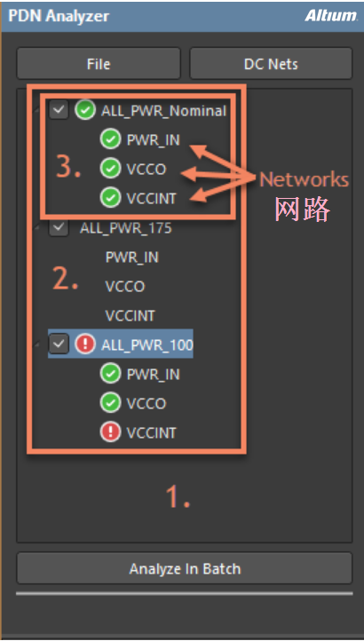This screenshot has width=364, height=641.
Task: Click the Altium logo in header
Action: pos(330,16)
